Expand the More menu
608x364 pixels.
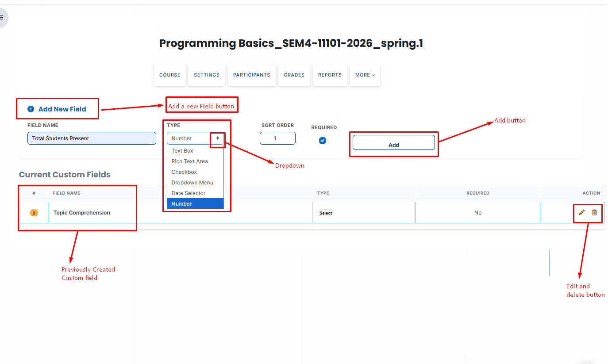click(365, 75)
